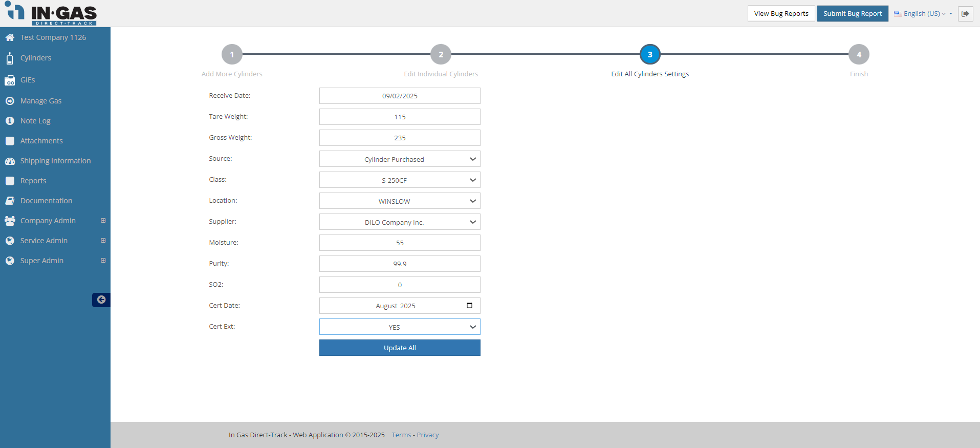Screen dimensions: 980x448
Task: Click the Manage Gas arrow icon
Action: (10, 101)
